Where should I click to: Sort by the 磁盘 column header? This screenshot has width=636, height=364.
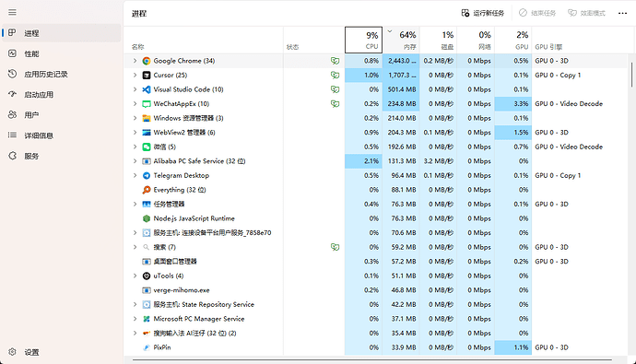[x=438, y=41]
